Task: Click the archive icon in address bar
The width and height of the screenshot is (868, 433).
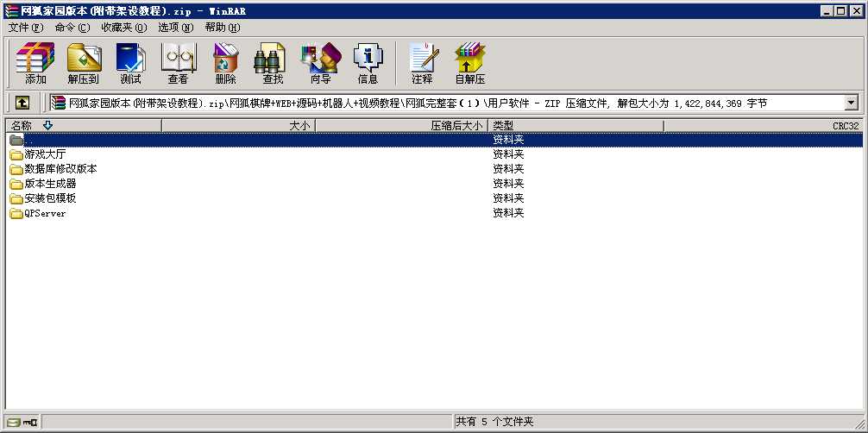Action: click(59, 103)
